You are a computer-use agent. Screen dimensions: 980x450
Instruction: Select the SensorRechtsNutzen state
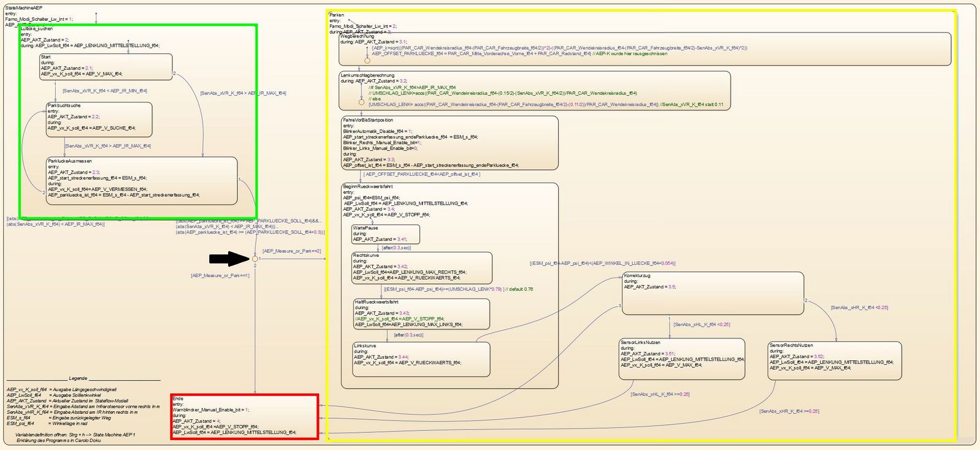coord(834,360)
